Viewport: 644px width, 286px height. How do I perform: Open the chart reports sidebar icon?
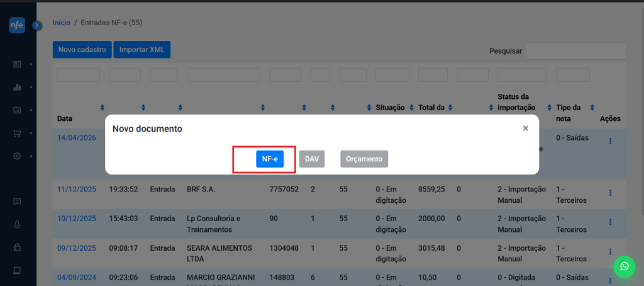pos(17,87)
